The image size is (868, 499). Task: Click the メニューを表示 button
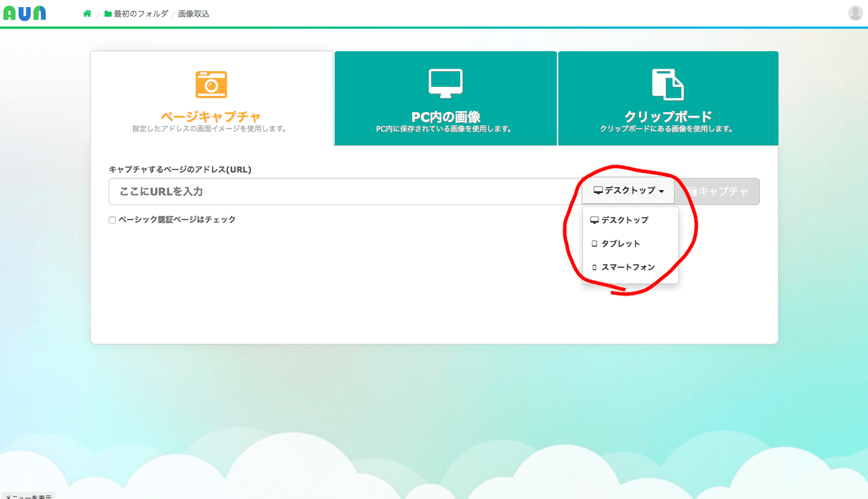tap(28, 496)
